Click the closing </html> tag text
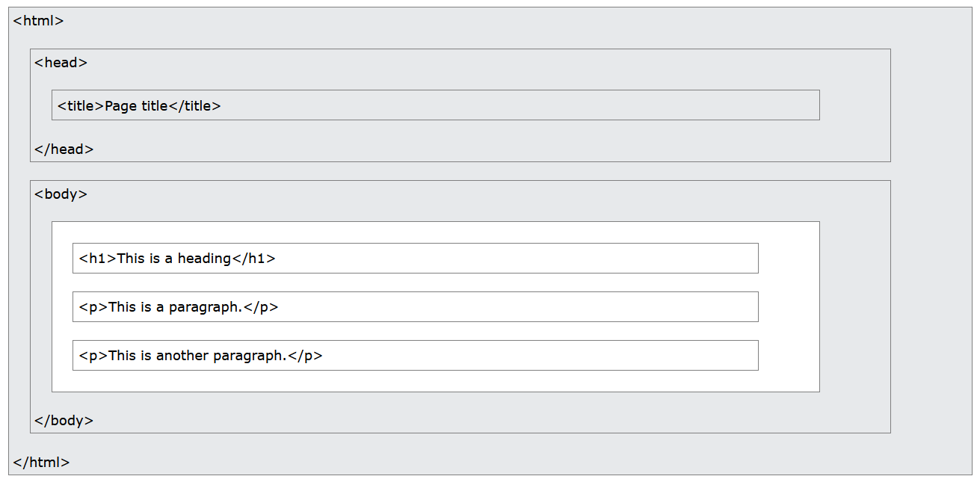980x482 pixels. pyautogui.click(x=41, y=463)
